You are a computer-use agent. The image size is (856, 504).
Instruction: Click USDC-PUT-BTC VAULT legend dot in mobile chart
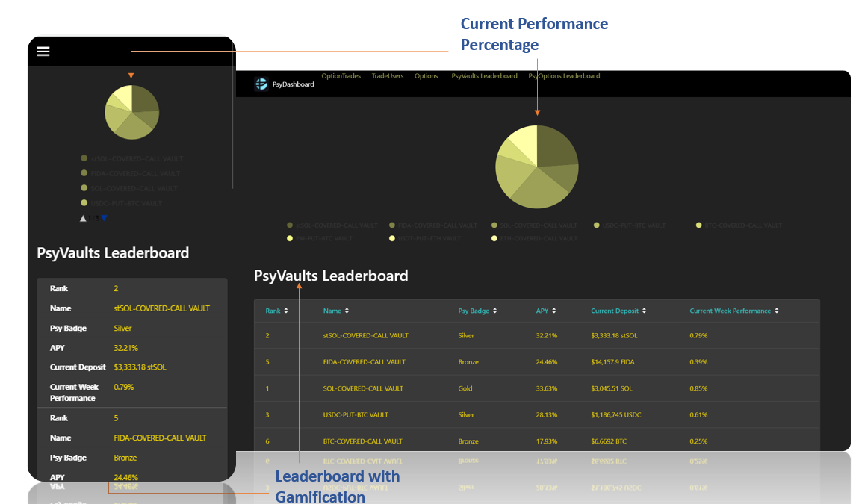[x=84, y=202]
